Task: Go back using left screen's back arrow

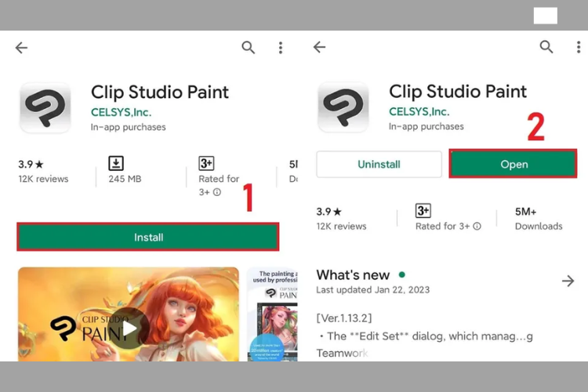Action: 21,48
